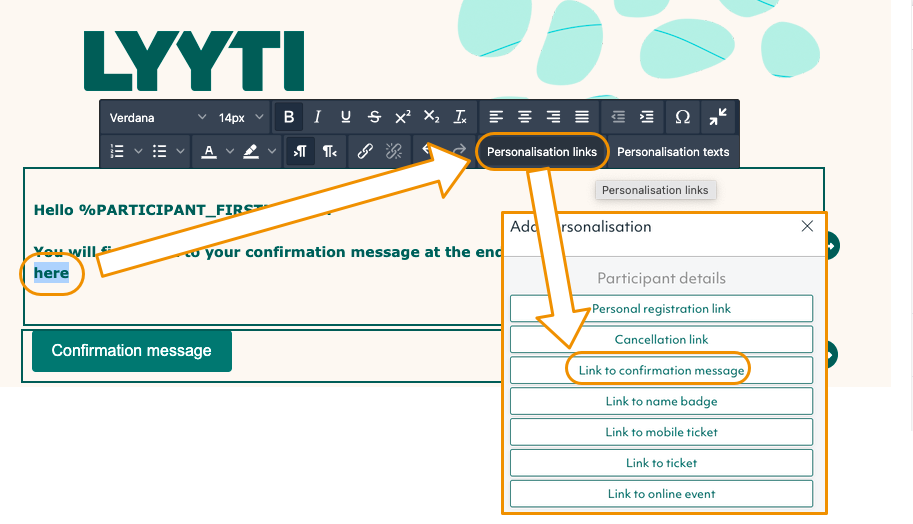Click the shrink editor arrows icon
This screenshot has width=913, height=524.
click(x=718, y=117)
